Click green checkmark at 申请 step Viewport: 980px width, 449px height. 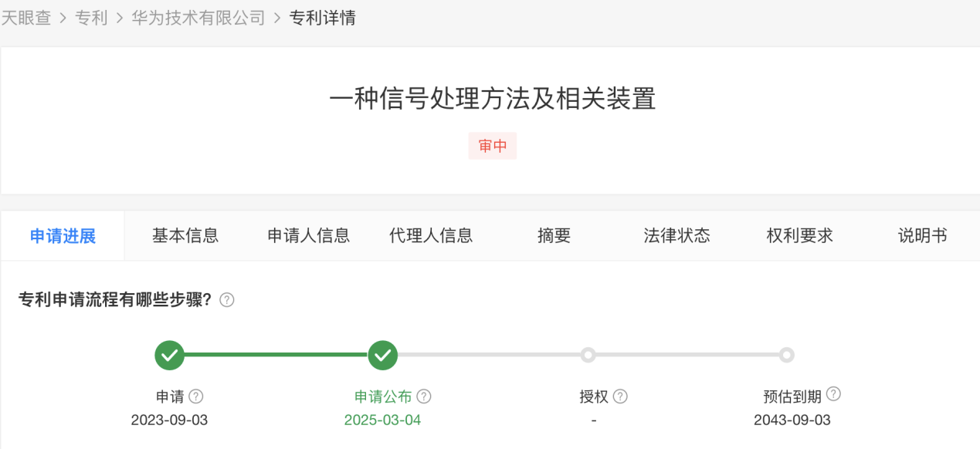(x=170, y=356)
